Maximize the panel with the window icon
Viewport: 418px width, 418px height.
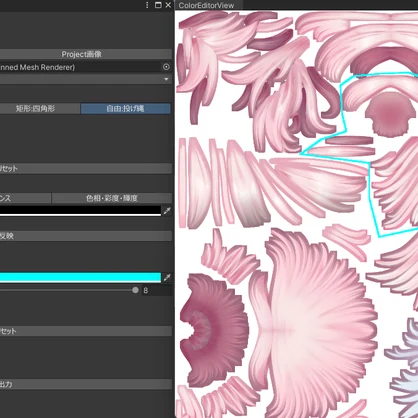click(158, 5)
